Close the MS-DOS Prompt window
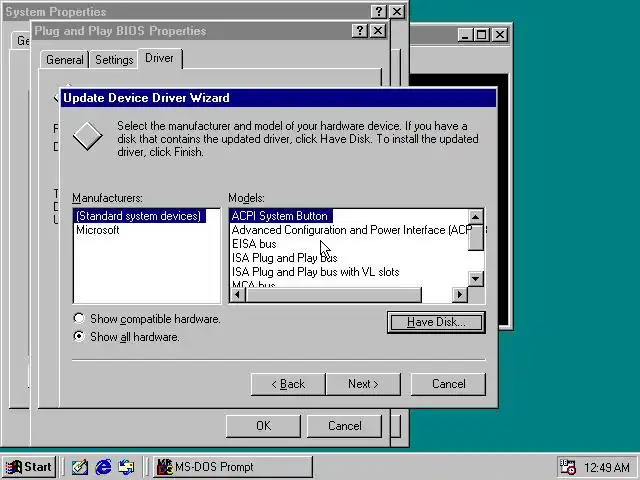Screen dimensions: 640x480 click(x=500, y=35)
